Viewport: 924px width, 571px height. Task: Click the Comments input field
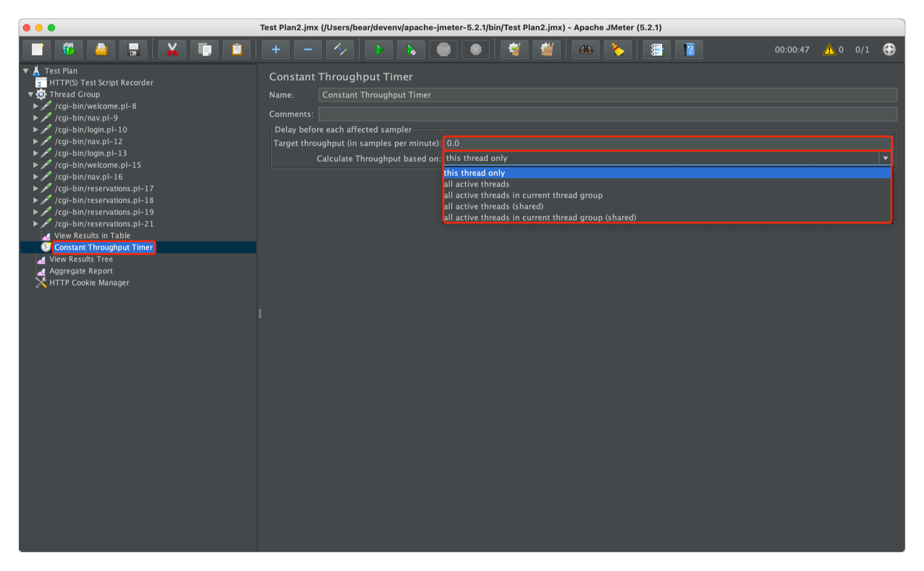pos(608,114)
